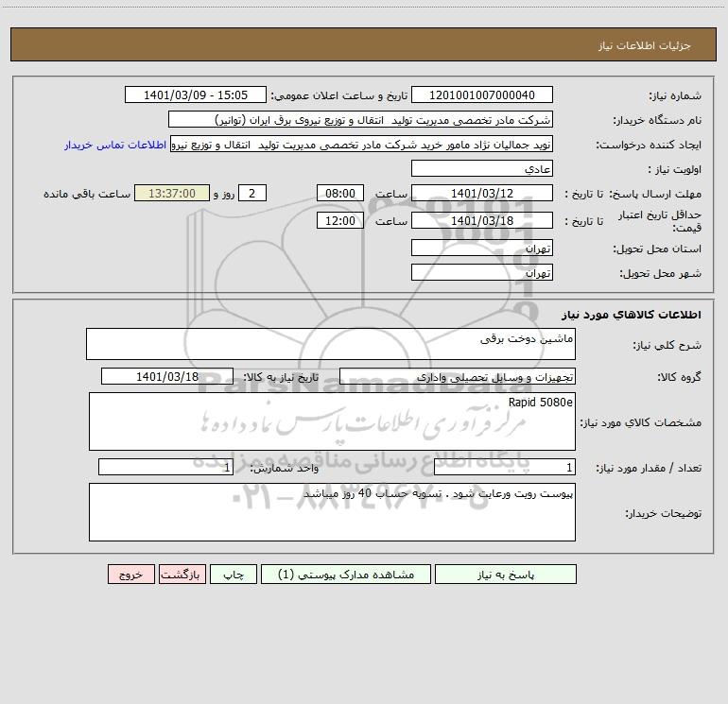Click the استان محل تحویل field

[482, 248]
